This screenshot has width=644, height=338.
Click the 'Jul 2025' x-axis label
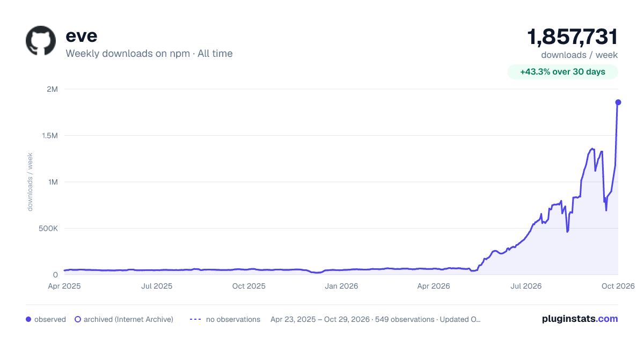[157, 286]
